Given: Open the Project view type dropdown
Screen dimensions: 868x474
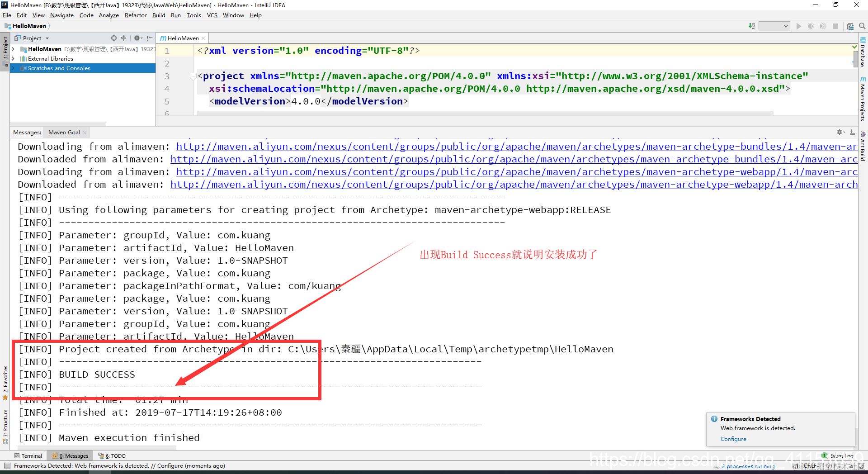Looking at the screenshot, I should click(x=47, y=38).
